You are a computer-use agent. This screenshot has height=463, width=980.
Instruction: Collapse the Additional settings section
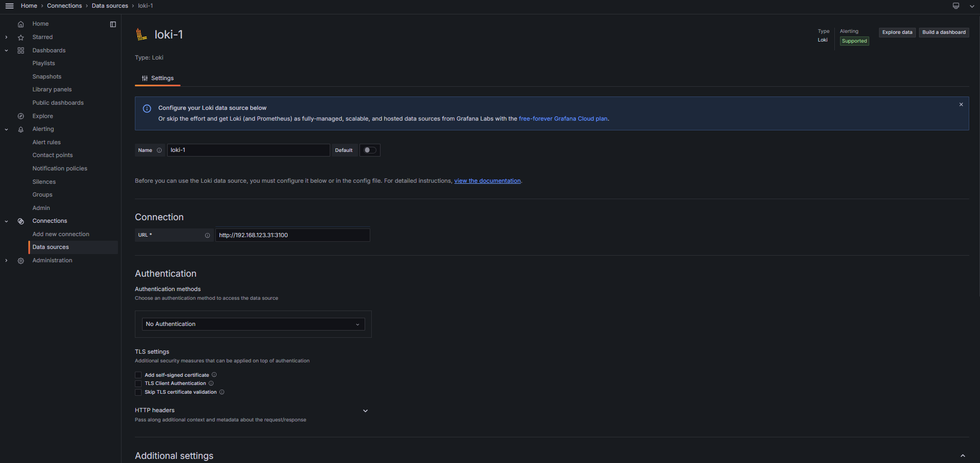963,456
